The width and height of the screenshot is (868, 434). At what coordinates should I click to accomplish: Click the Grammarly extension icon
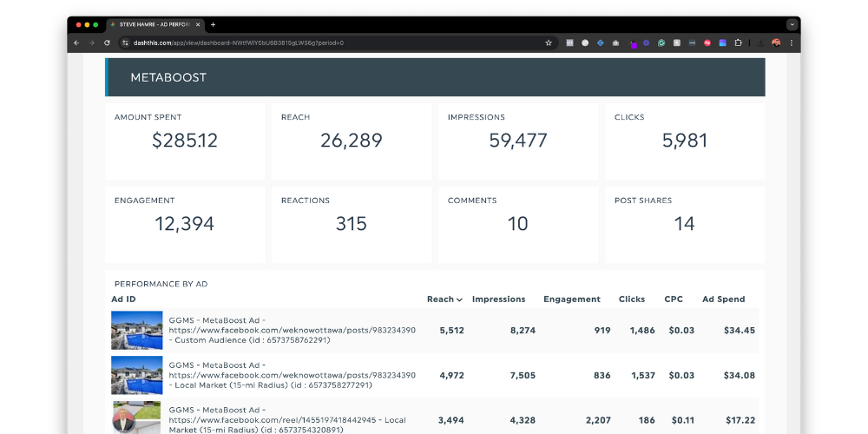(x=661, y=43)
